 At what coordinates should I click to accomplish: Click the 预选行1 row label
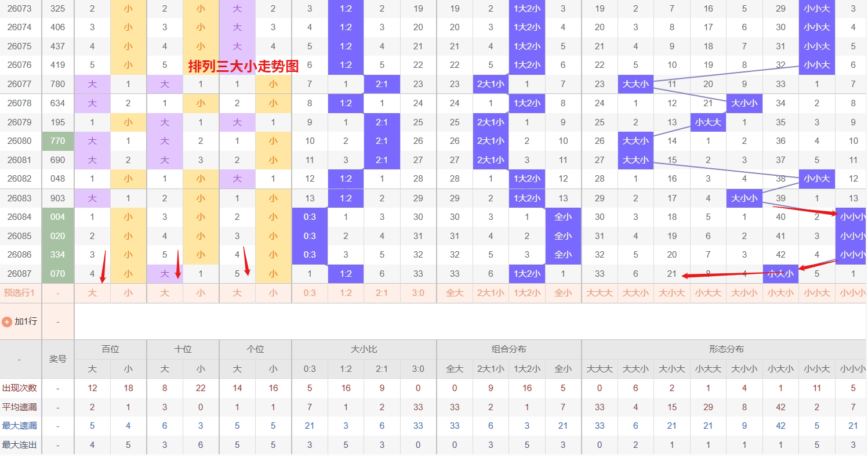click(x=19, y=293)
